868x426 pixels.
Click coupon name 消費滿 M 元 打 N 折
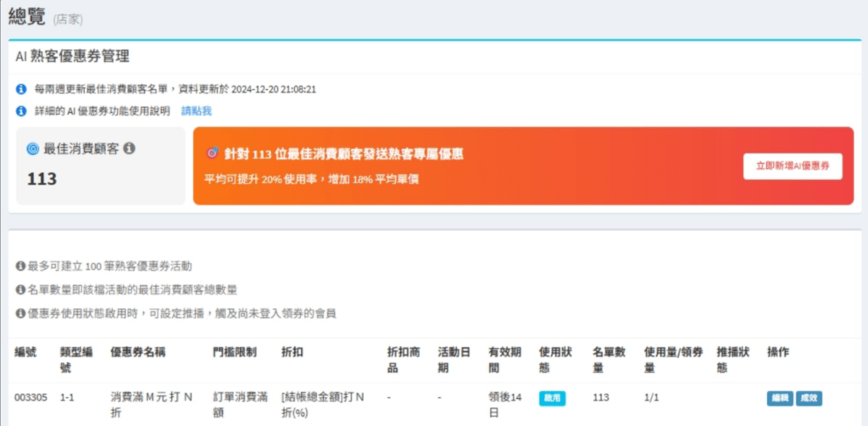point(152,405)
